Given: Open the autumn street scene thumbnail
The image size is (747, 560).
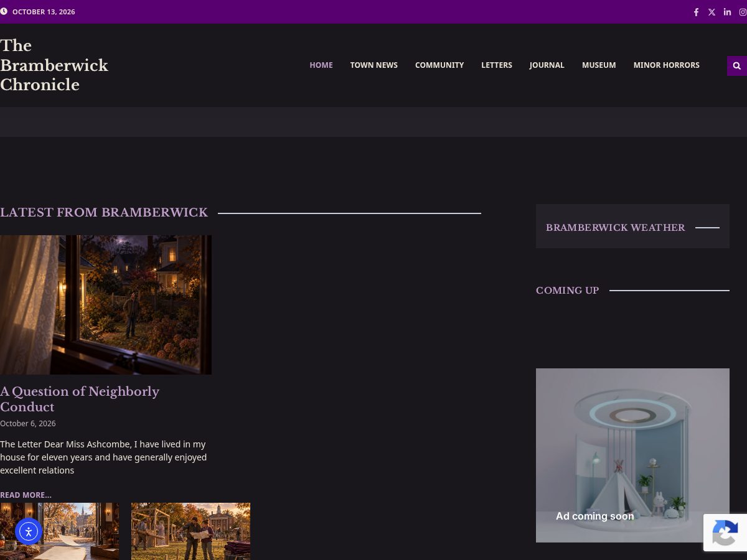Looking at the screenshot, I should [x=59, y=531].
